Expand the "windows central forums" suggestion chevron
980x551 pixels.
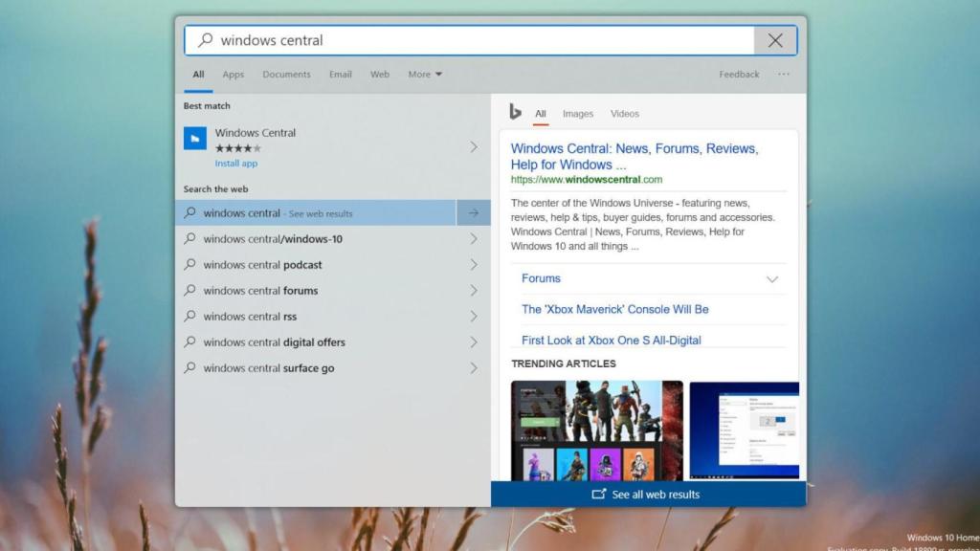pos(475,290)
